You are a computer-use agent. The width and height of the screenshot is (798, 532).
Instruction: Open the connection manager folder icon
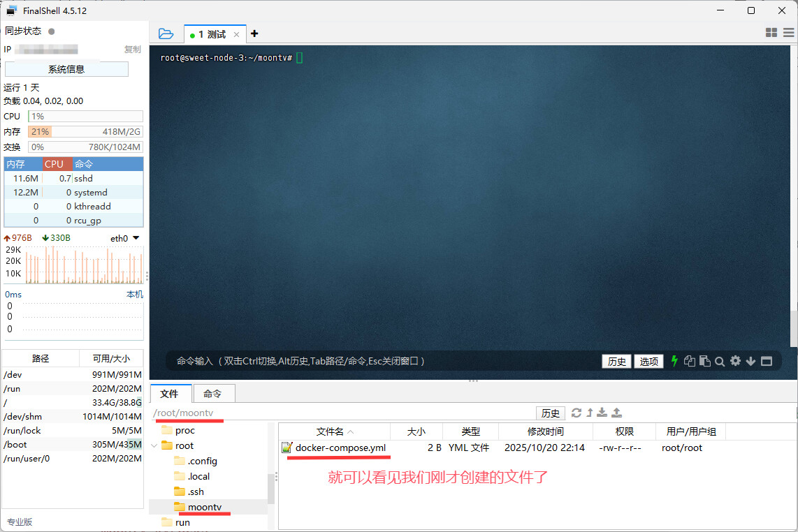coord(166,34)
